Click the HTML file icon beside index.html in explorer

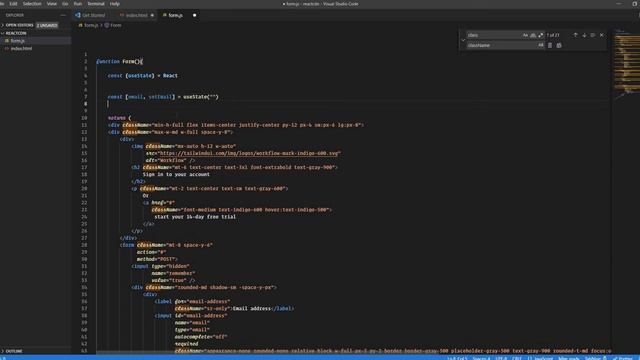click(x=7, y=49)
